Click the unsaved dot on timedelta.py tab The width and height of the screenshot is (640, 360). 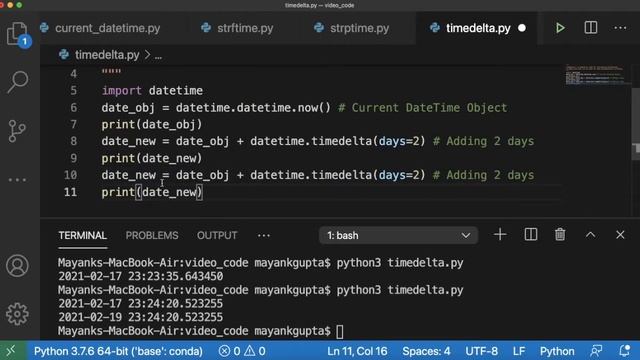tap(522, 28)
